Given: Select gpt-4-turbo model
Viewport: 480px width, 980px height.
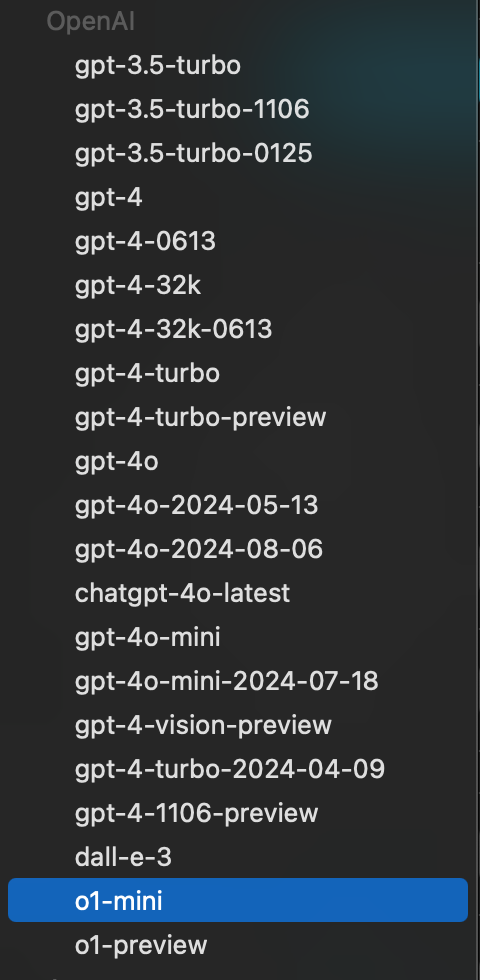Looking at the screenshot, I should (238, 373).
